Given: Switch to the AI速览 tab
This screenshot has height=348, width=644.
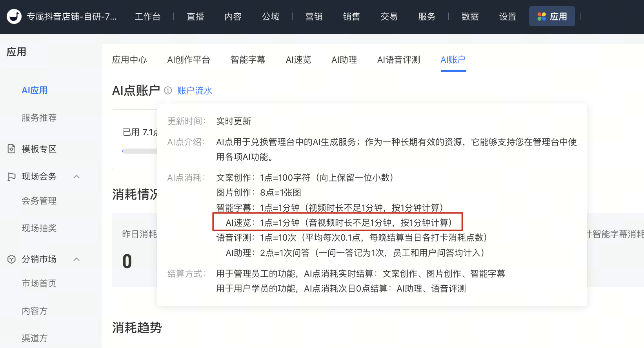Looking at the screenshot, I should point(298,60).
